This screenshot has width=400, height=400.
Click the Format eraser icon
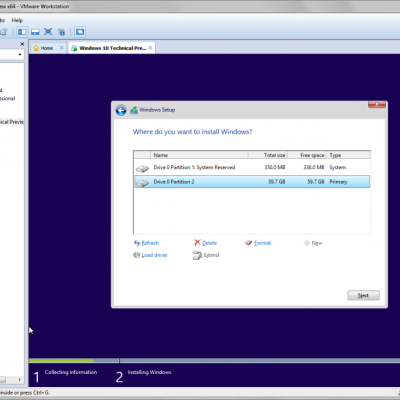click(x=248, y=243)
